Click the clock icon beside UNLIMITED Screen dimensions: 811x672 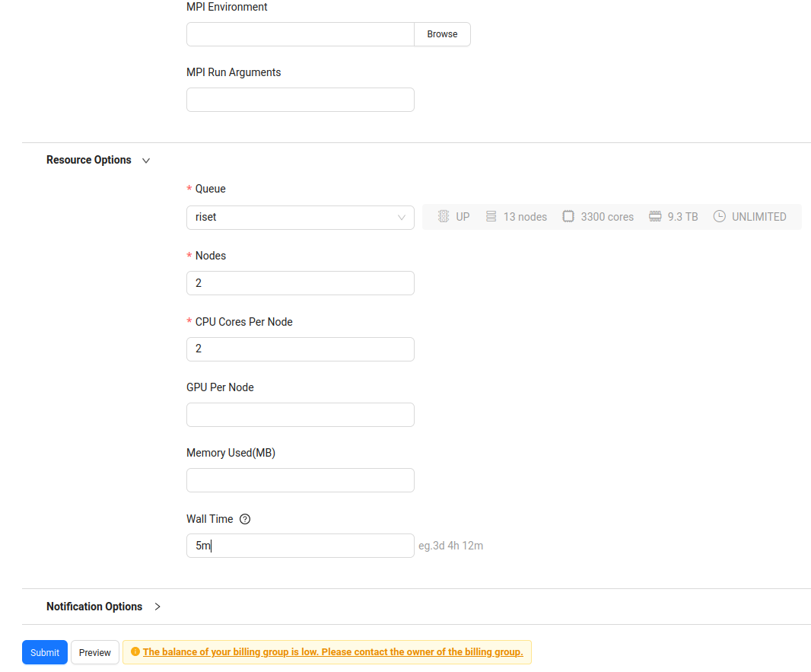(x=720, y=217)
